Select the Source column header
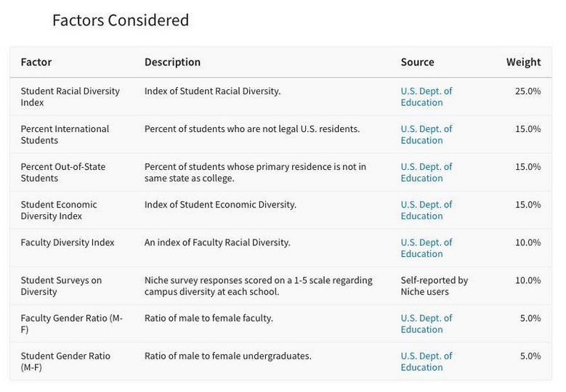Image resolution: width=566 pixels, height=392 pixels. click(x=417, y=62)
